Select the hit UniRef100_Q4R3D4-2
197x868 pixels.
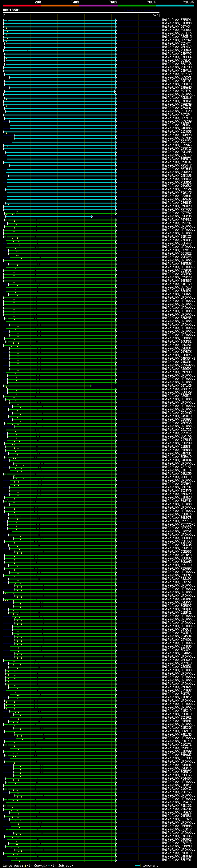[179, 358]
